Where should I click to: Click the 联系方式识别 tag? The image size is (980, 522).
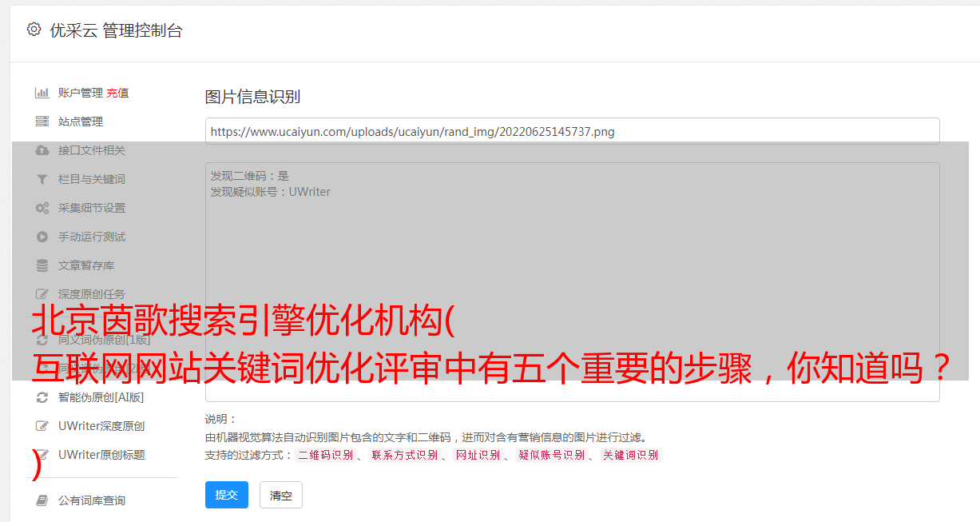click(404, 455)
